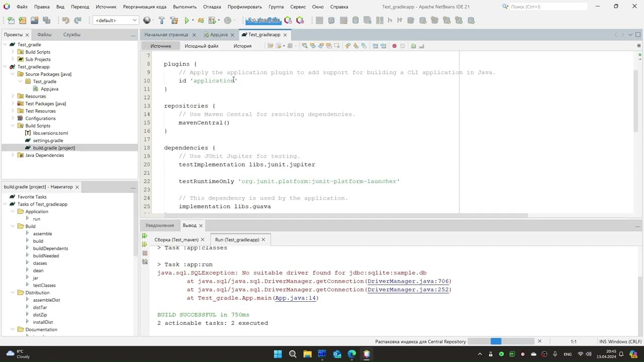The height and width of the screenshot is (362, 644).
Task: Click the Build Project hammer icon
Action: [162, 21]
